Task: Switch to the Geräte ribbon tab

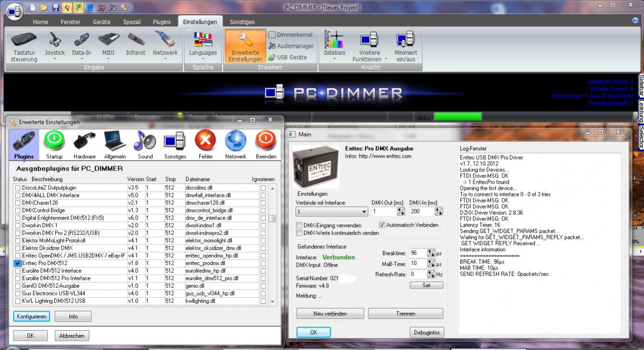Action: pos(102,22)
